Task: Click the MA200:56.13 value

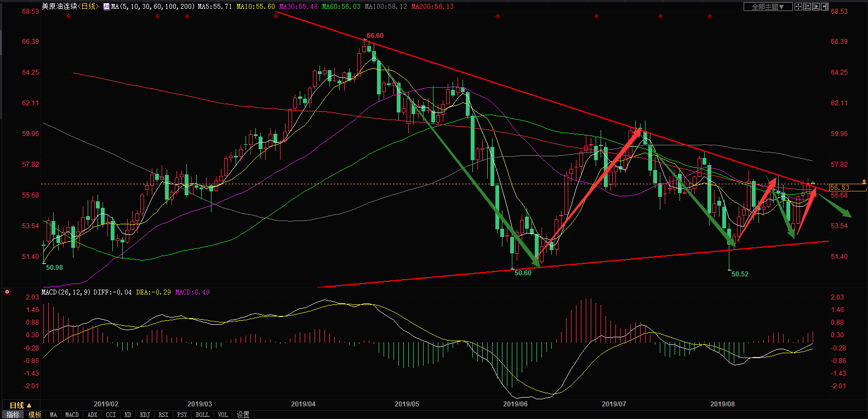Action: 432,7
